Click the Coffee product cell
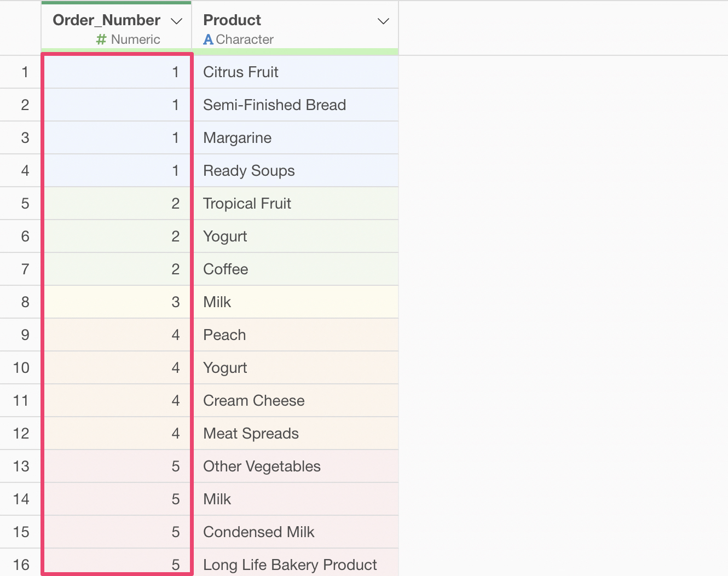This screenshot has height=576, width=728. pyautogui.click(x=226, y=269)
